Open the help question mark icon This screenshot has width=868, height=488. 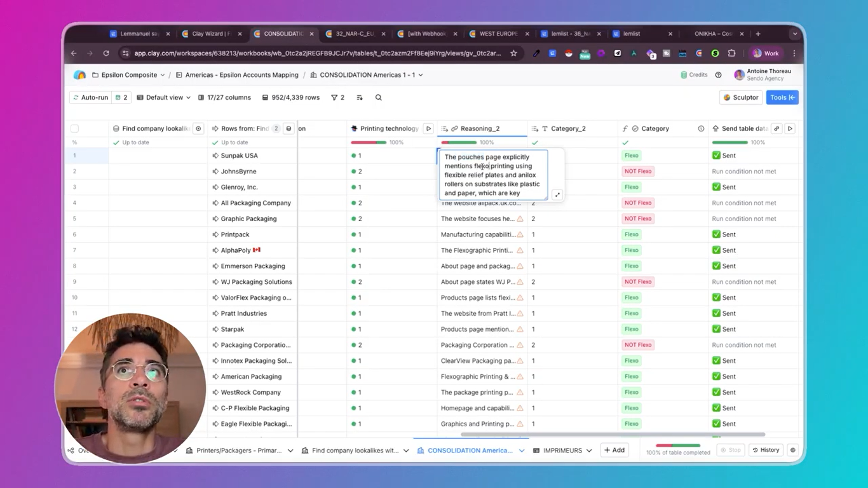(718, 75)
